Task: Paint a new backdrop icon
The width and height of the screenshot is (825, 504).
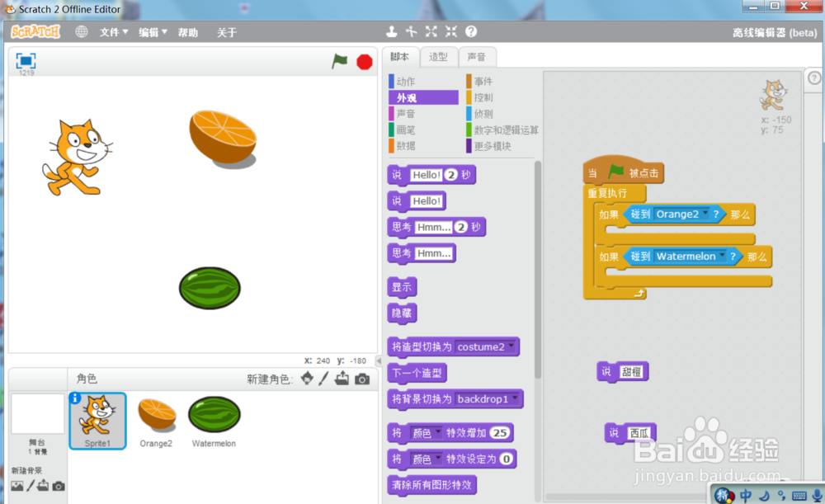Action: 31,486
